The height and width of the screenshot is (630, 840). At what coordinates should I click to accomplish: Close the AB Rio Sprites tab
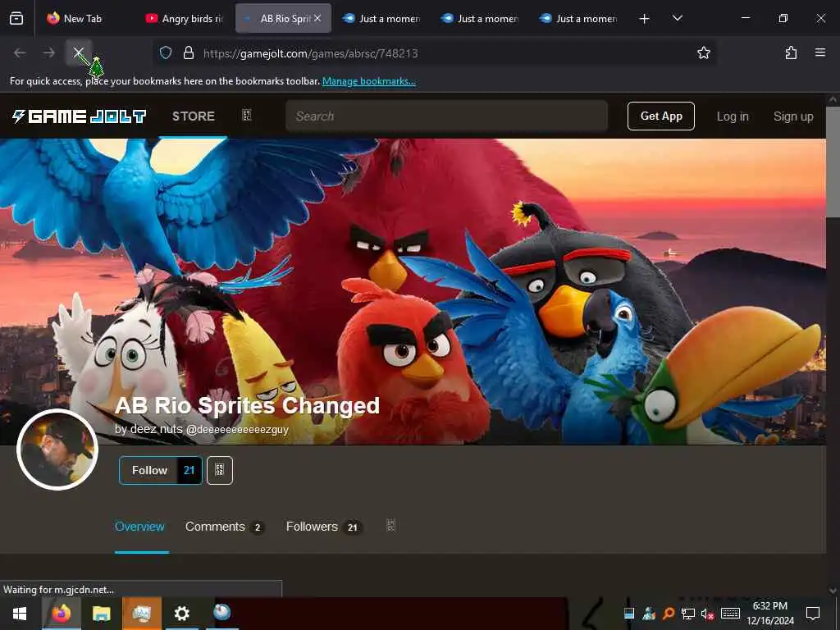(317, 18)
